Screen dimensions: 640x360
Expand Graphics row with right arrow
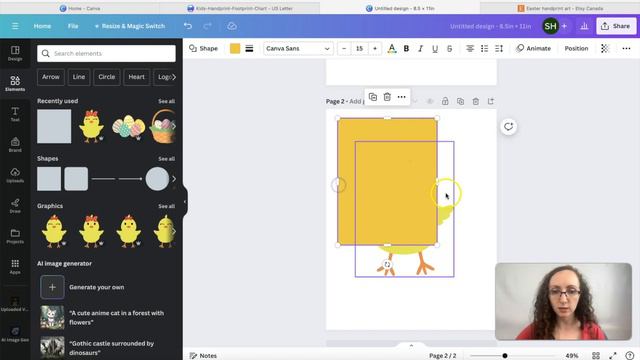tap(174, 231)
